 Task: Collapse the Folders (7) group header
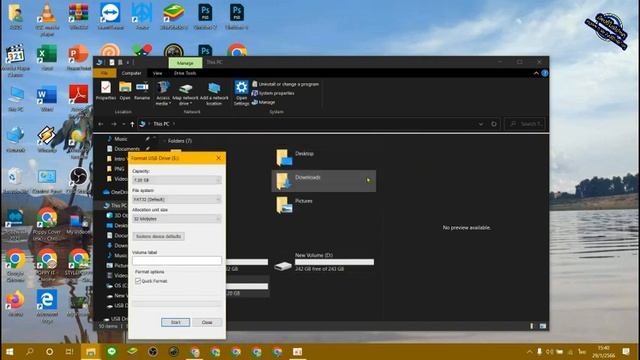[164, 141]
